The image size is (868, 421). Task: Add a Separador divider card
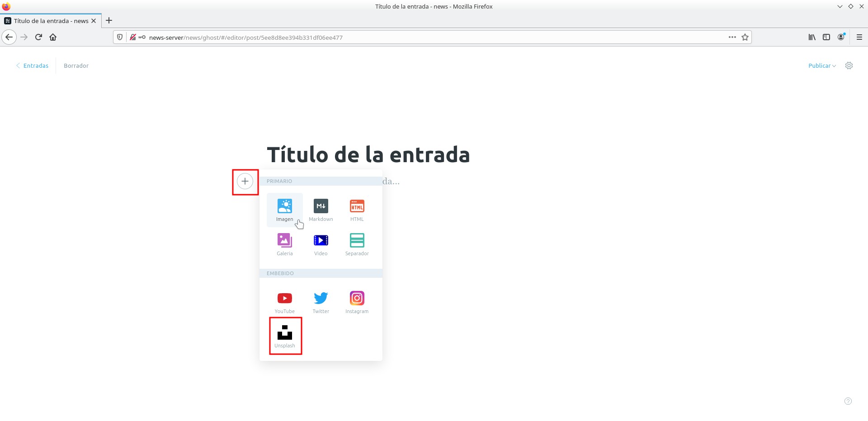pyautogui.click(x=357, y=244)
